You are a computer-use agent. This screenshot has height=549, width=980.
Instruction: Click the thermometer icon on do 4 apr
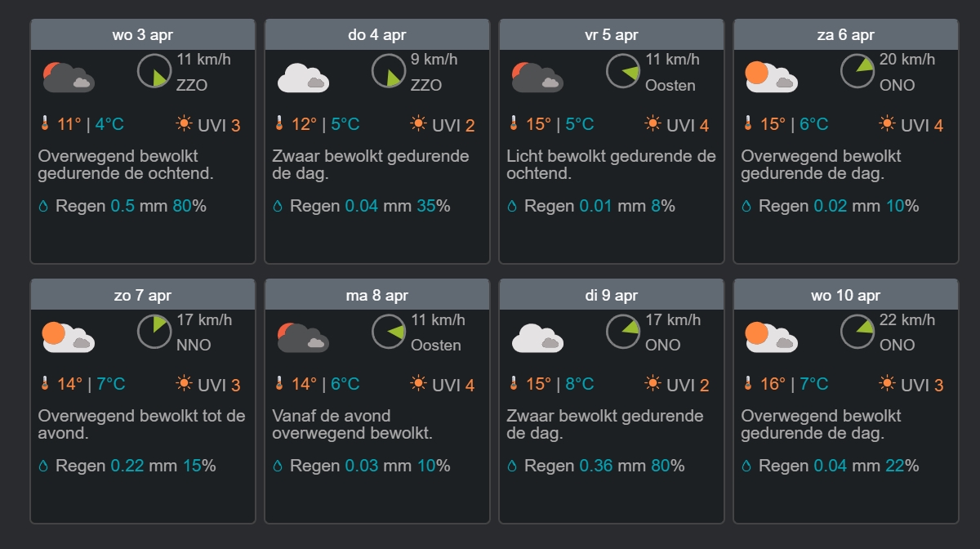[279, 124]
